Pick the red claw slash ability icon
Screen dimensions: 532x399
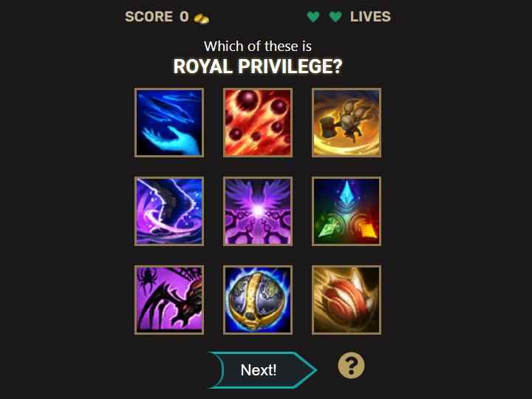click(347, 300)
